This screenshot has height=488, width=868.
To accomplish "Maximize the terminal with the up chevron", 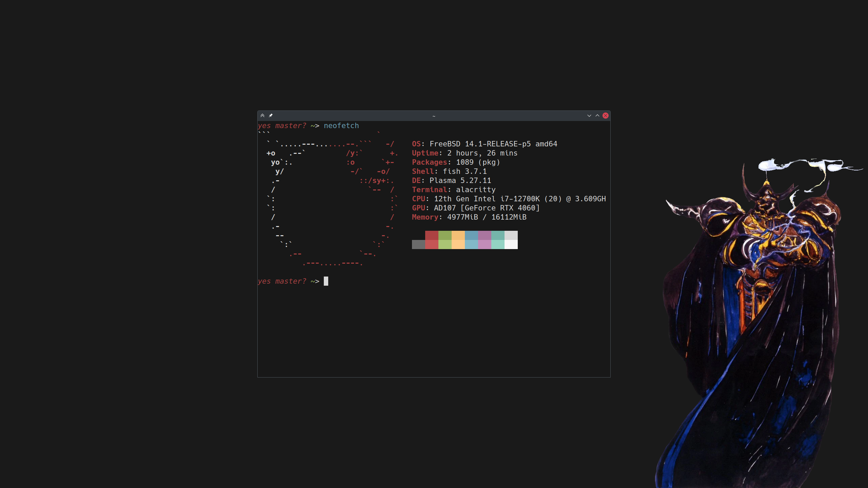I will click(597, 116).
